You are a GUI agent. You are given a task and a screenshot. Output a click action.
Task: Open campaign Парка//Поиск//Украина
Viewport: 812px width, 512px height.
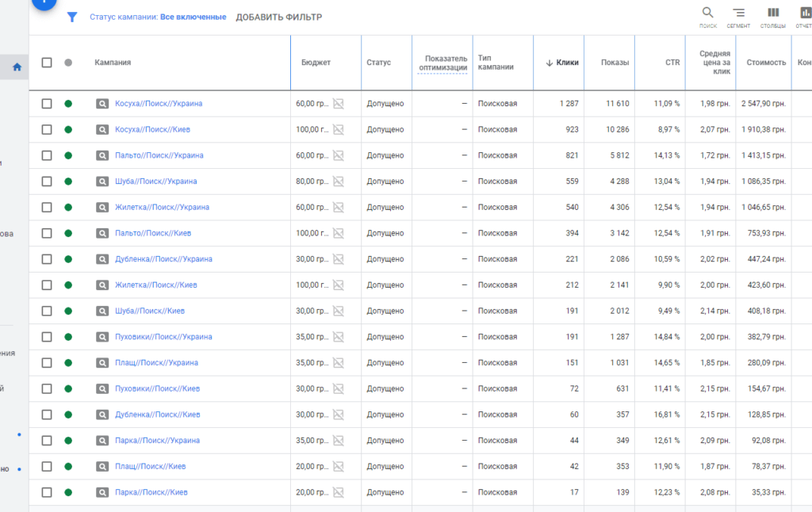(158, 441)
